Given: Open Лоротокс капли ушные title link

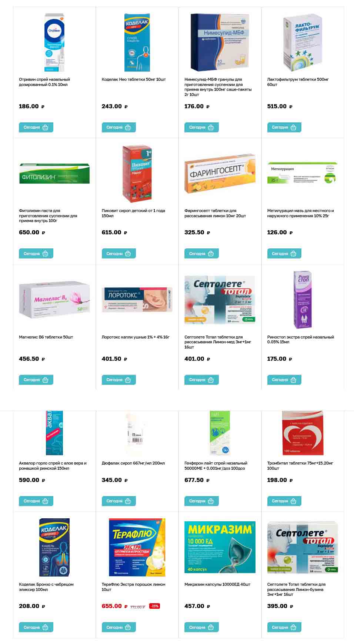Looking at the screenshot, I should click(136, 337).
